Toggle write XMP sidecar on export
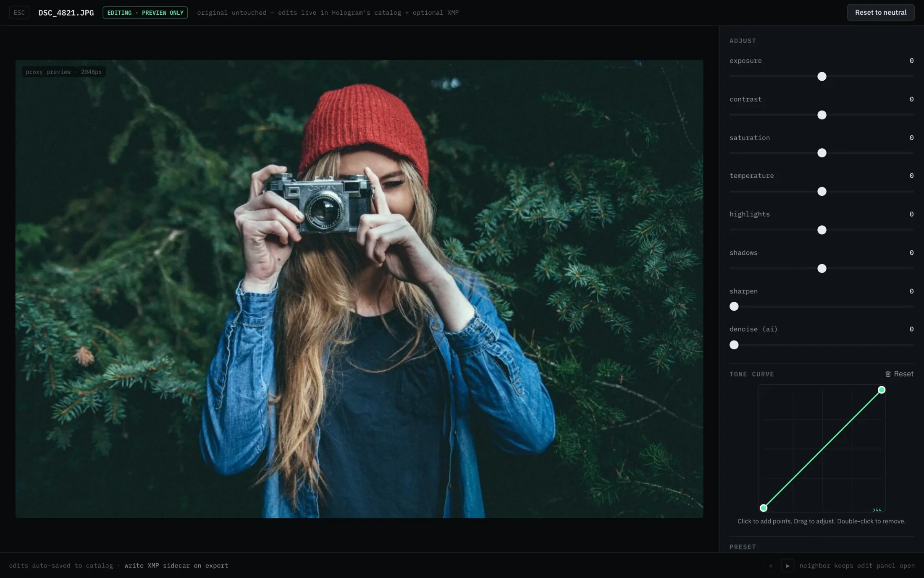The height and width of the screenshot is (578, 924). point(176,566)
